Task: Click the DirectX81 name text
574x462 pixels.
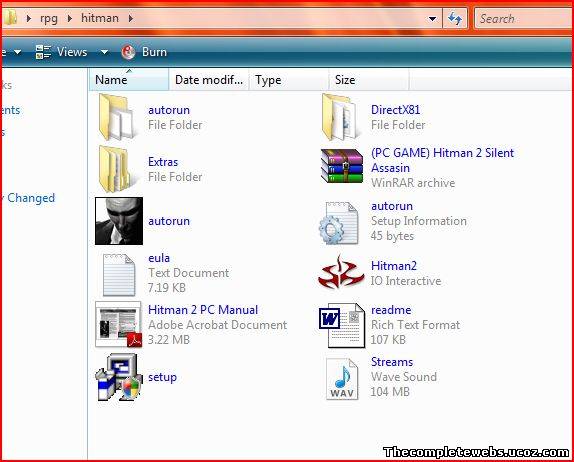Action: [395, 109]
